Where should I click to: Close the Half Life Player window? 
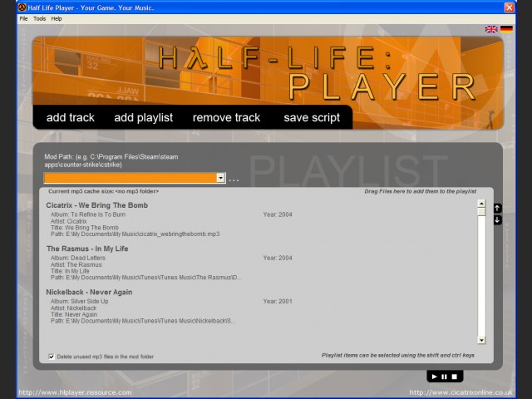click(509, 7)
